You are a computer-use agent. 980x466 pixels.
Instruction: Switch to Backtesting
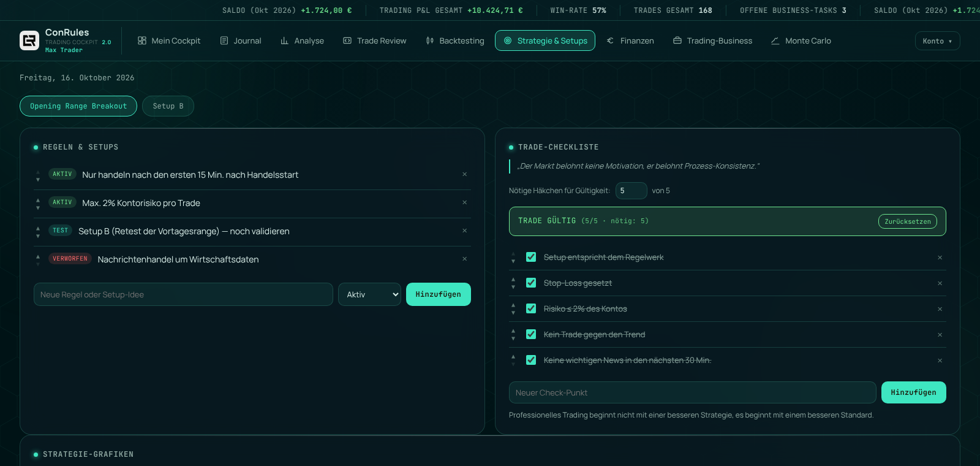pyautogui.click(x=455, y=40)
